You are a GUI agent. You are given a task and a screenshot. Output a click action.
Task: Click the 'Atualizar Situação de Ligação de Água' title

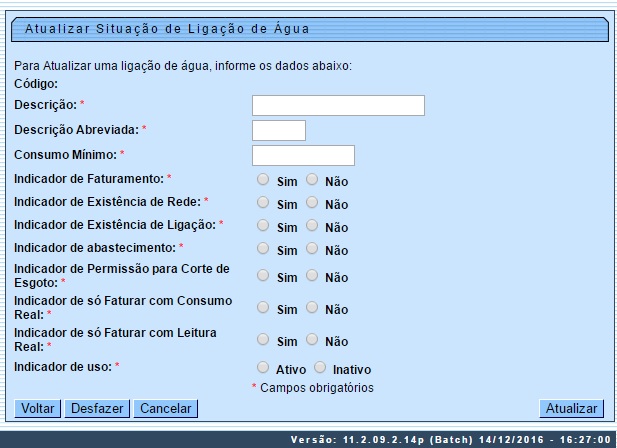click(x=167, y=29)
